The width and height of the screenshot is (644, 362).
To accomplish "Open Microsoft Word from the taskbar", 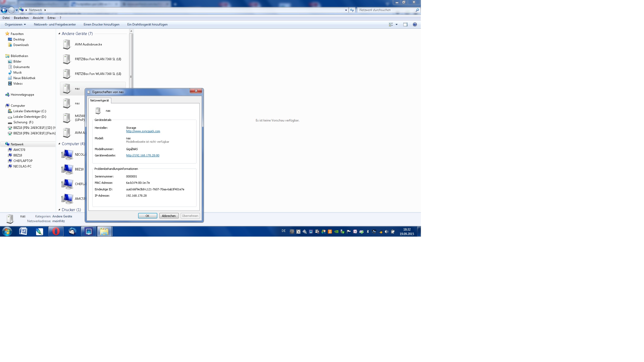I will coord(23,231).
